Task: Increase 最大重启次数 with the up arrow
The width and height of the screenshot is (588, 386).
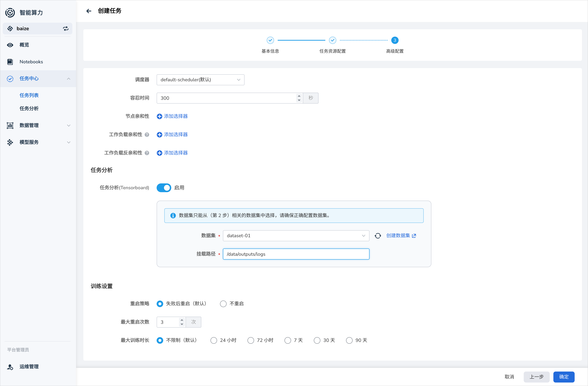Action: tap(182, 320)
